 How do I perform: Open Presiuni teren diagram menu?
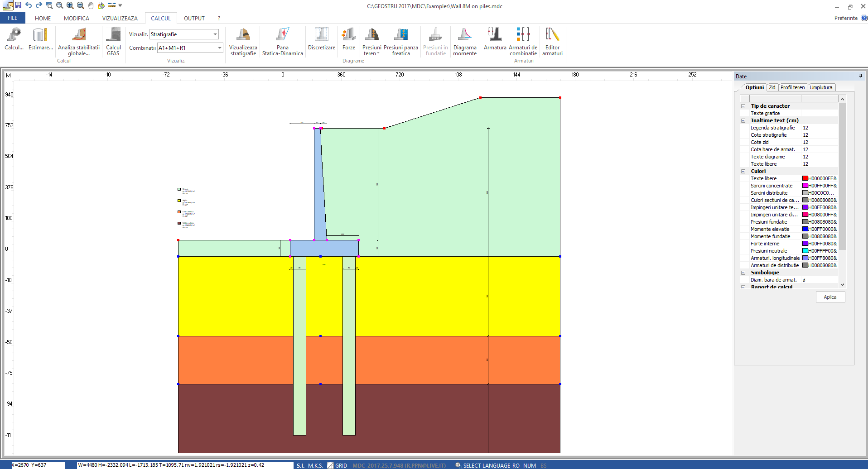click(x=372, y=42)
